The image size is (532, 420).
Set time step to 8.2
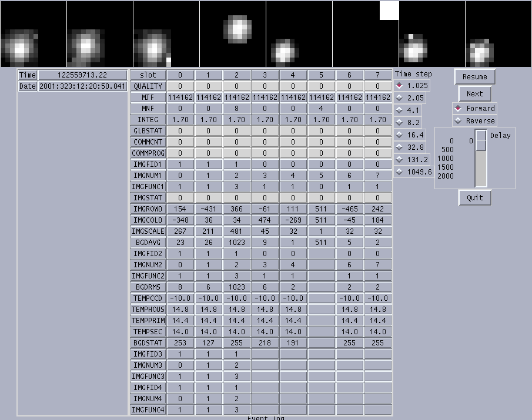408,122
